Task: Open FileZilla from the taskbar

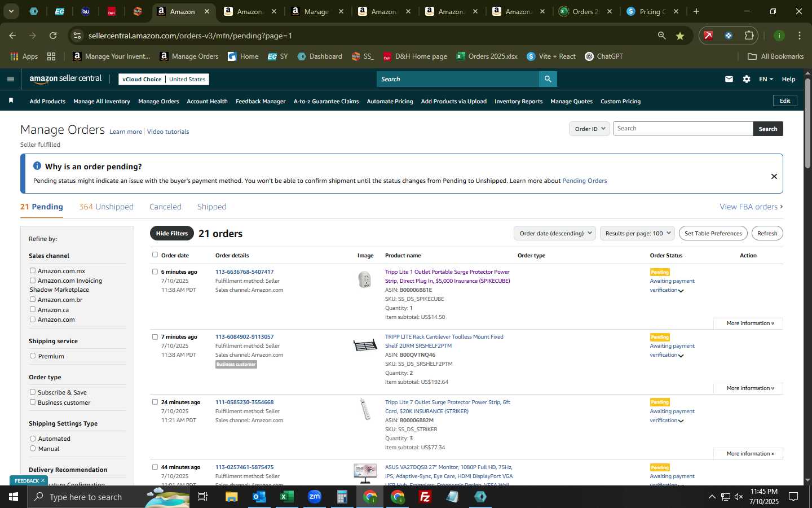Action: [425, 497]
